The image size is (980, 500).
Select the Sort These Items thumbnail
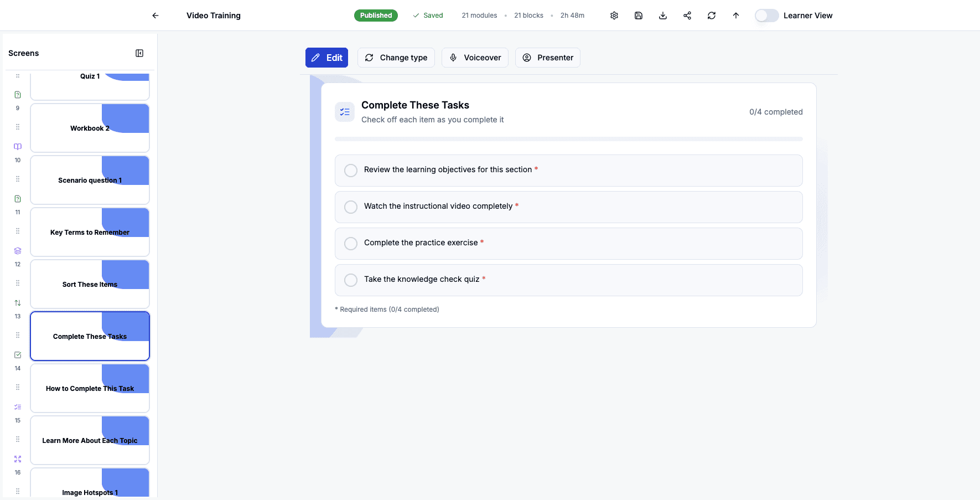pos(90,284)
